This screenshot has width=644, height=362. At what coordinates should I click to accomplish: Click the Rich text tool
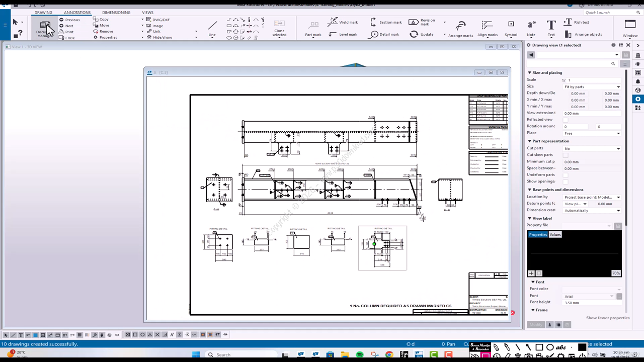click(576, 22)
